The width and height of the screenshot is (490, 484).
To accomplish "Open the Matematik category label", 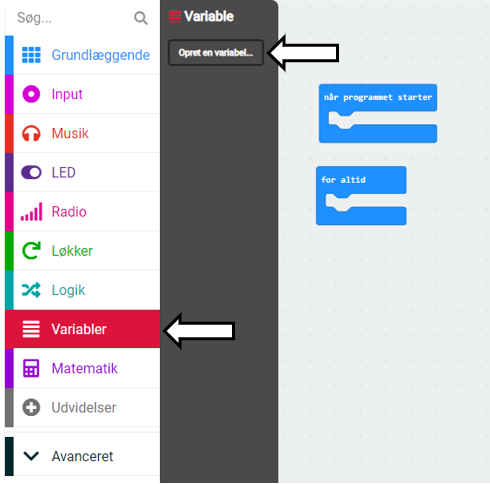I will coord(84,368).
